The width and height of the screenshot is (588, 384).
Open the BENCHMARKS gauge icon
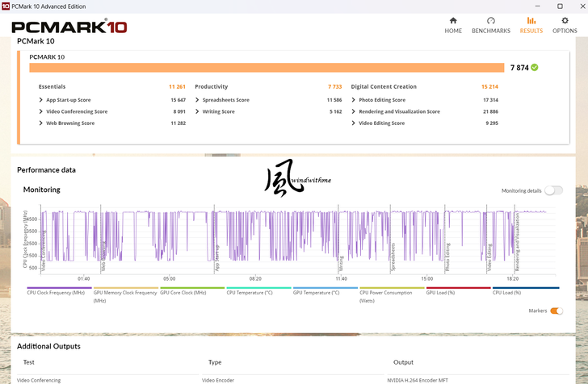click(x=490, y=21)
